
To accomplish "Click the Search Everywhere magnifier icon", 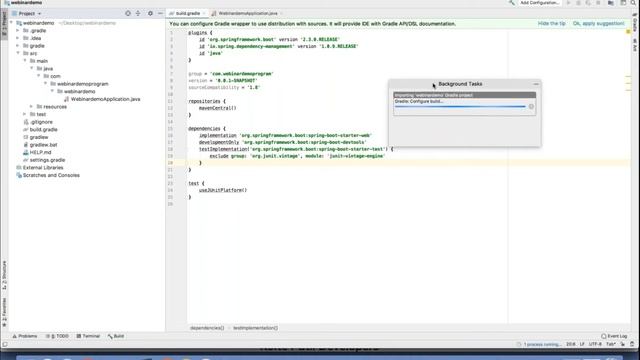I will click(x=633, y=3).
